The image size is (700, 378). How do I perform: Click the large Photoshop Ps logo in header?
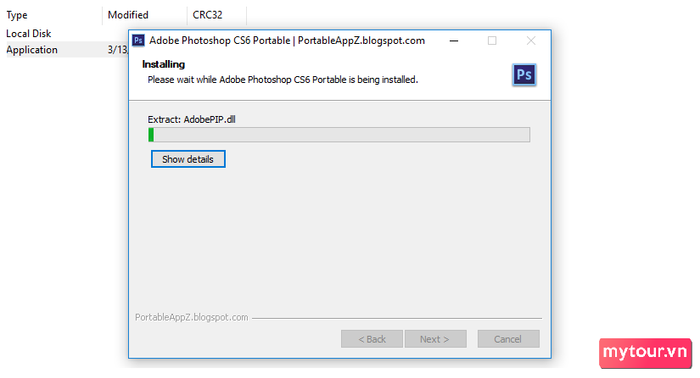(x=524, y=75)
